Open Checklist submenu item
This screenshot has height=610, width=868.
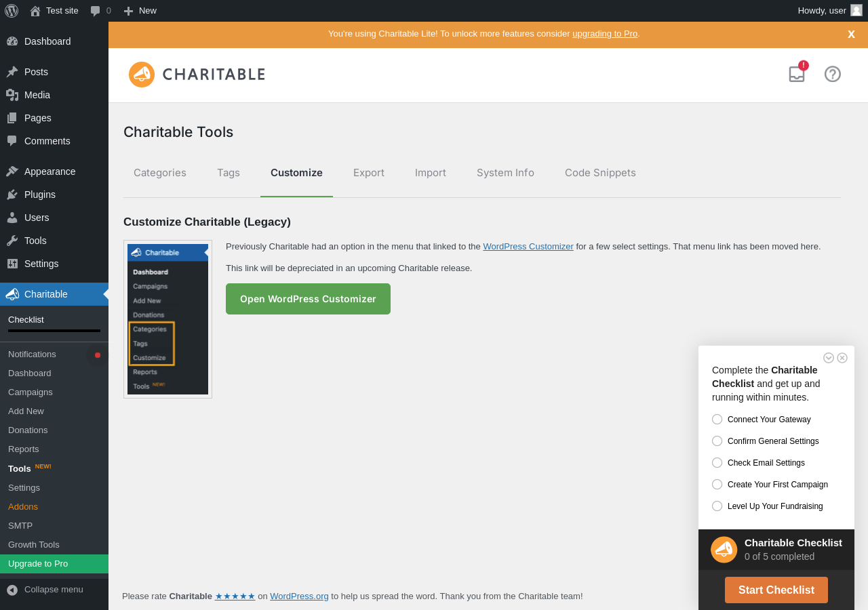(x=26, y=320)
